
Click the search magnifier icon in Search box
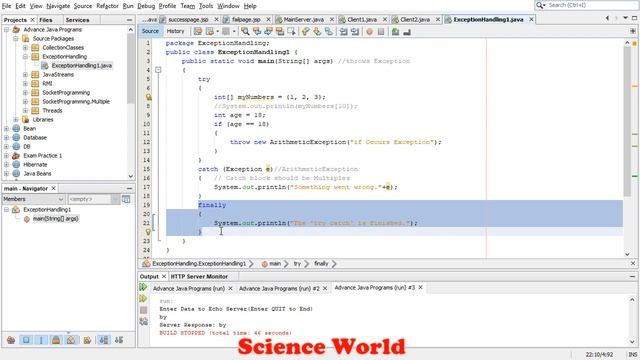tap(541, 5)
